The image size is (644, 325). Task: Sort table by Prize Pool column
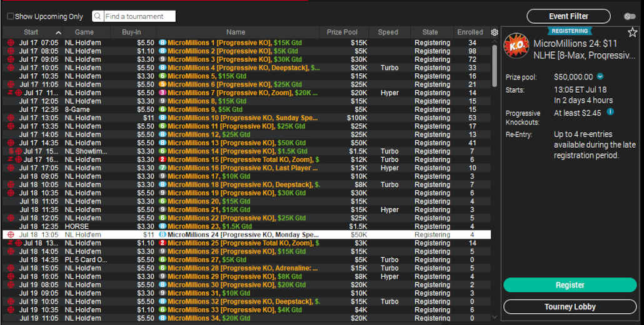(342, 32)
